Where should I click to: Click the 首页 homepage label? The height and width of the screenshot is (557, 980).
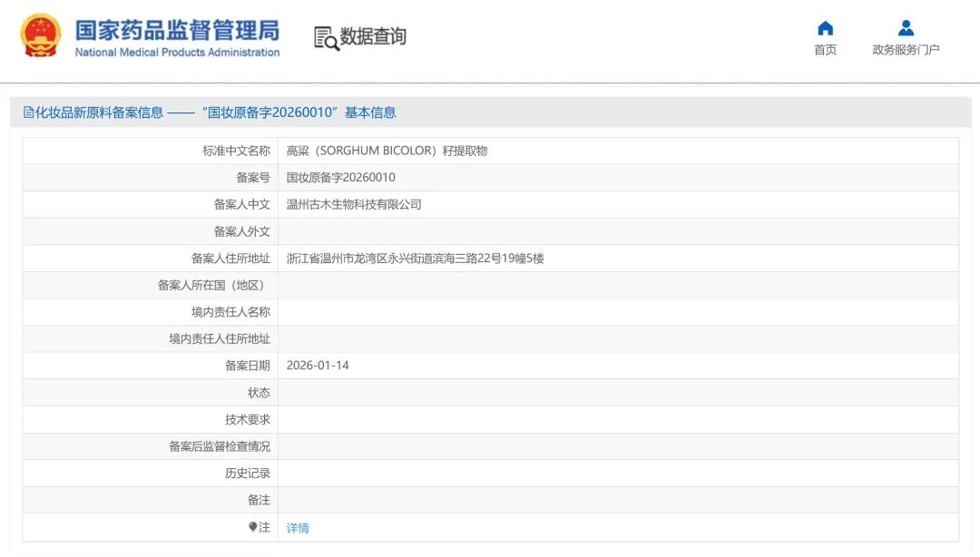tap(825, 50)
